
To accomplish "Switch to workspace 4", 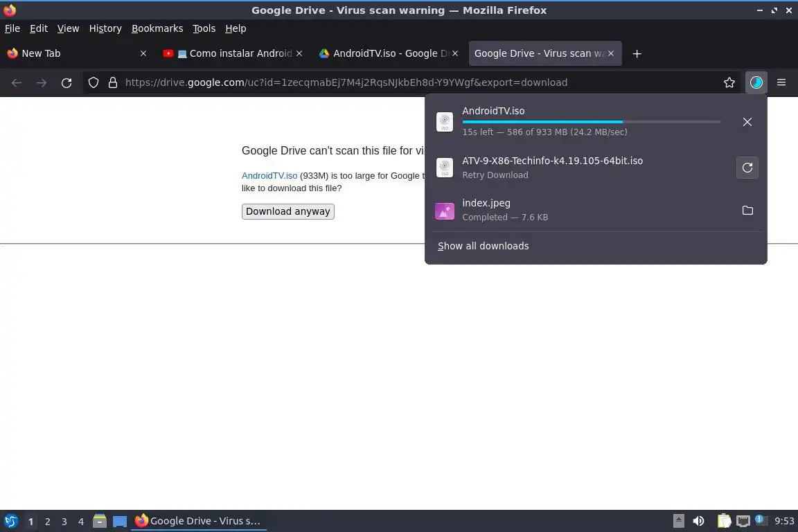I will point(81,522).
